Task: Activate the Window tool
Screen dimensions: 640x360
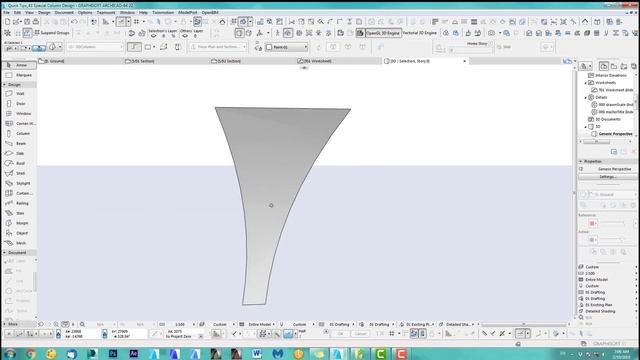Action: pyautogui.click(x=19, y=113)
